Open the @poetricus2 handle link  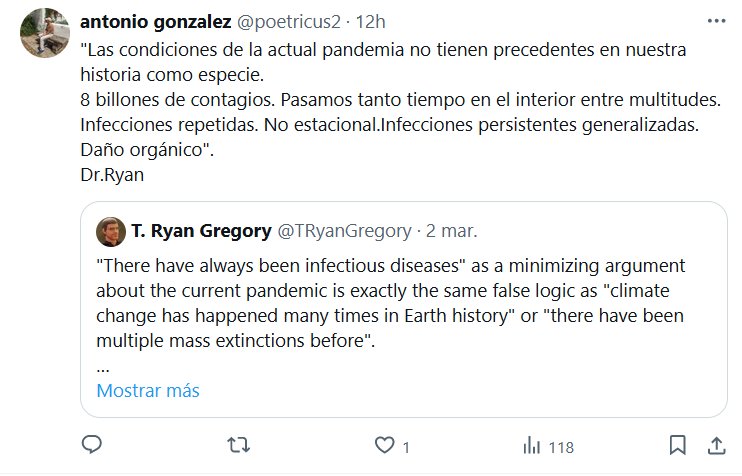tap(291, 21)
